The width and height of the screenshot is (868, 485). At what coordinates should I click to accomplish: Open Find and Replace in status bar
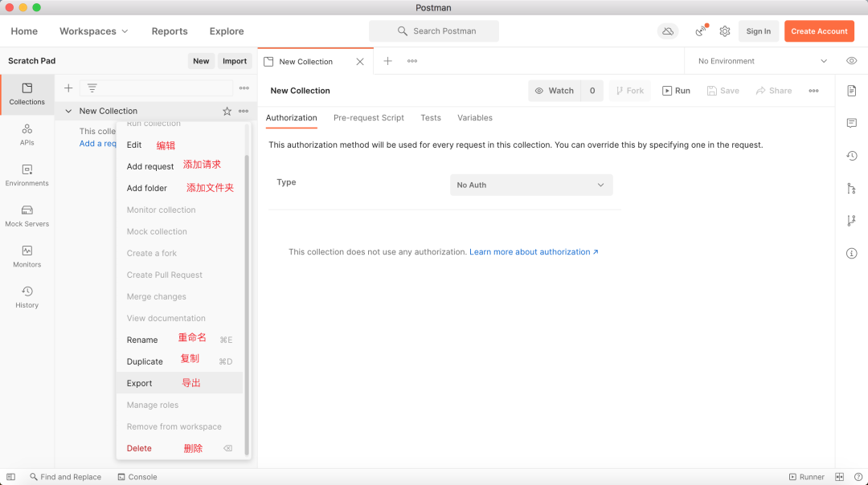(66, 477)
